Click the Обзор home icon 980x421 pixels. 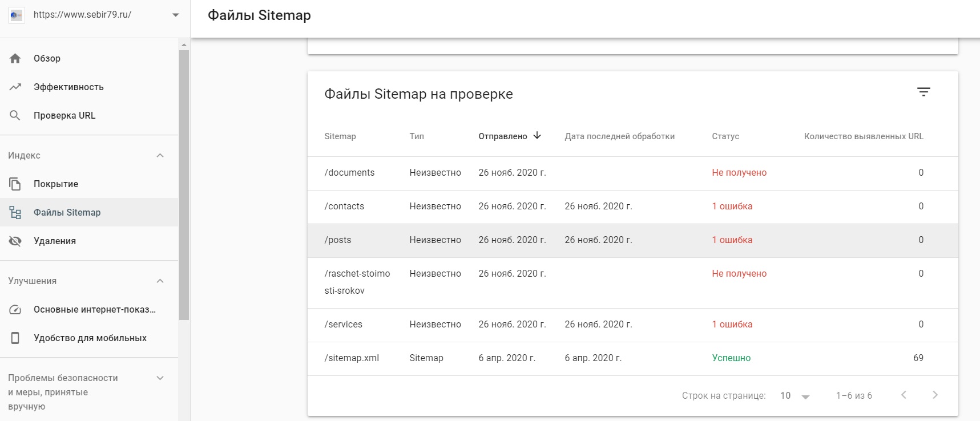(x=15, y=58)
